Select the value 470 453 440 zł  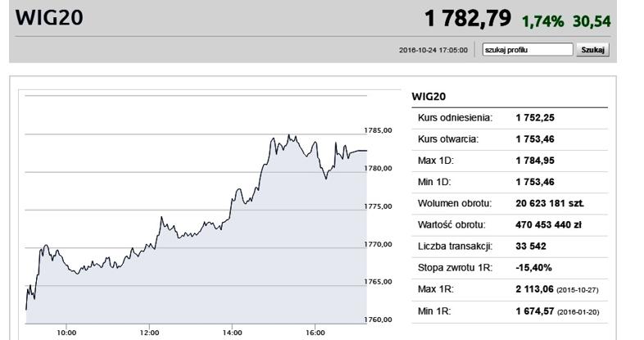548,224
